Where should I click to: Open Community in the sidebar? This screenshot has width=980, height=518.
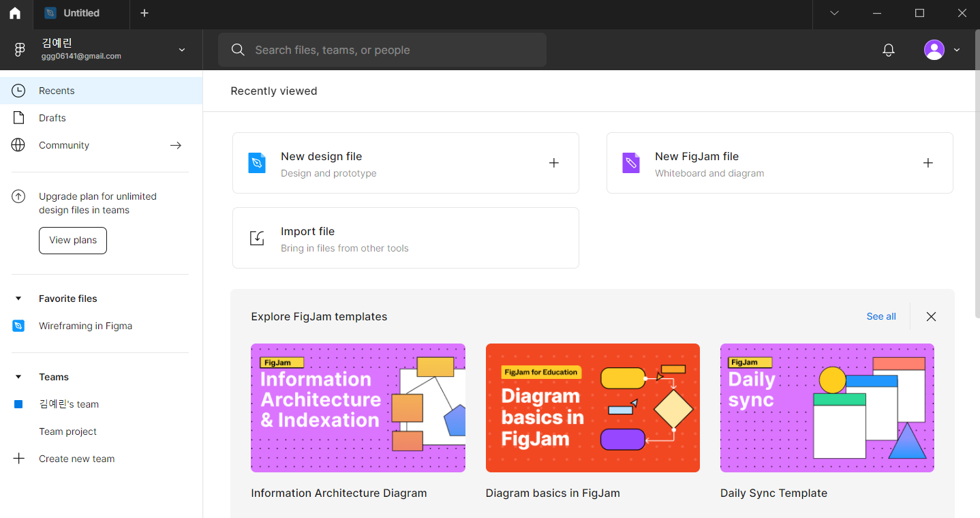click(101, 145)
